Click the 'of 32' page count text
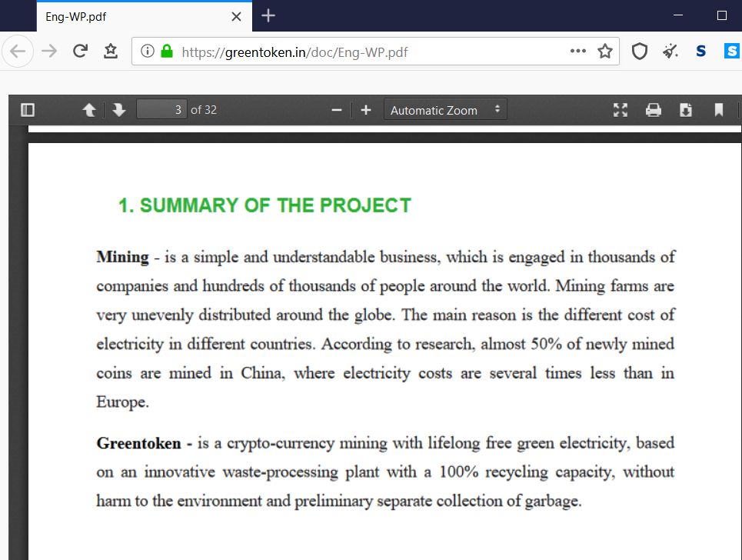742x560 pixels. (204, 110)
